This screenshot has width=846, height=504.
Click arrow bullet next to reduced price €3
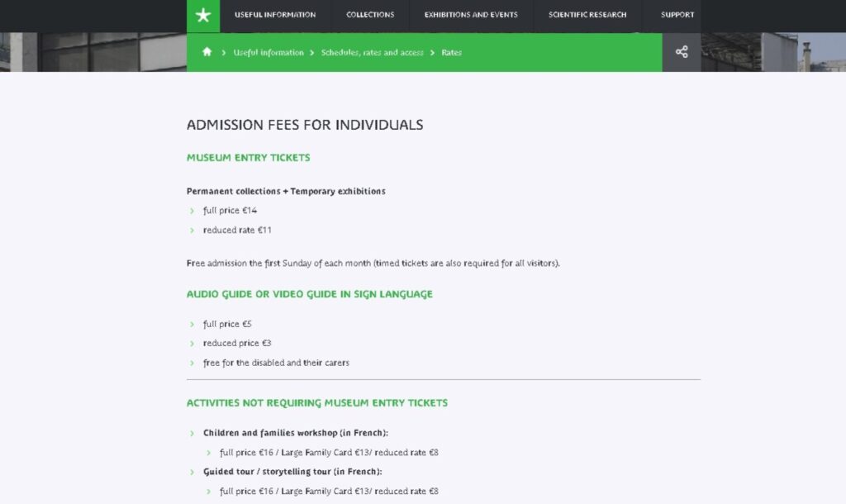pos(192,344)
